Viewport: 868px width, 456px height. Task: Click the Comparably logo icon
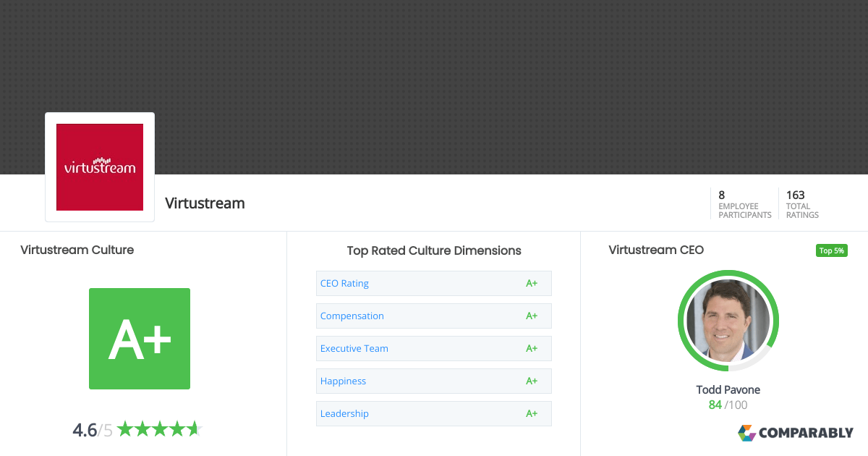[746, 433]
